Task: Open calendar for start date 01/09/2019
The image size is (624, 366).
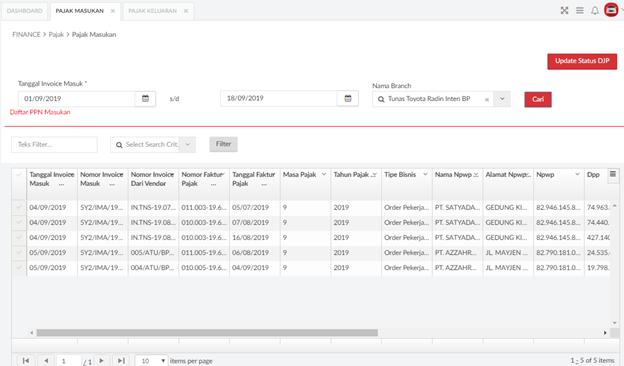Action: (145, 99)
